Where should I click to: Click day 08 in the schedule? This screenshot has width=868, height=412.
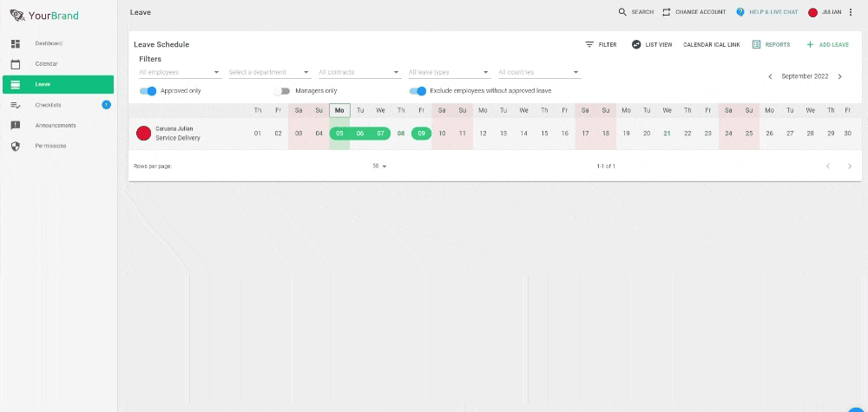[401, 134]
